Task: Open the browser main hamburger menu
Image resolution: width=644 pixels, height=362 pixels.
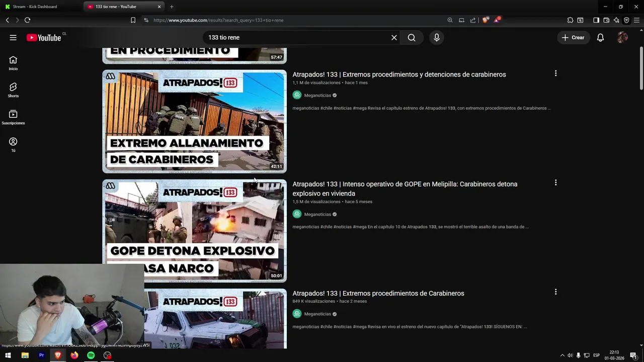Action: click(x=636, y=20)
